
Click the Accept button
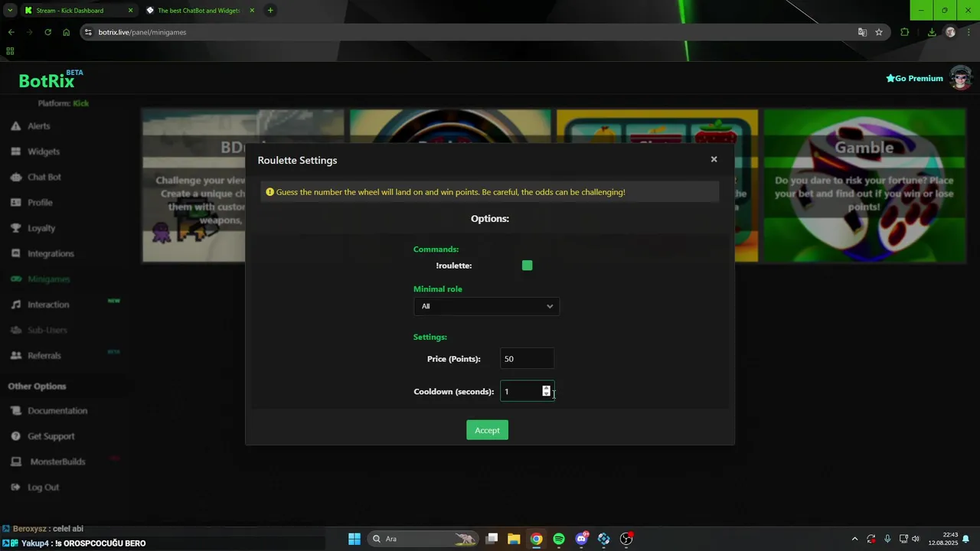click(x=487, y=430)
